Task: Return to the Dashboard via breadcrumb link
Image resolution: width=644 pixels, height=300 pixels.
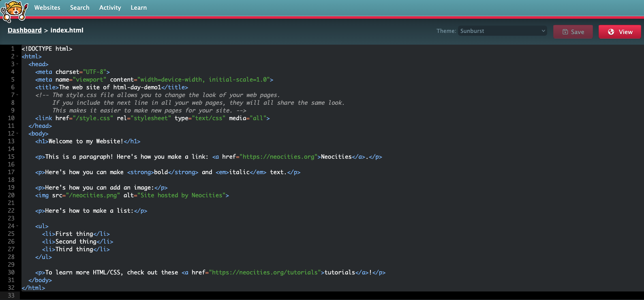Action: 25,30
